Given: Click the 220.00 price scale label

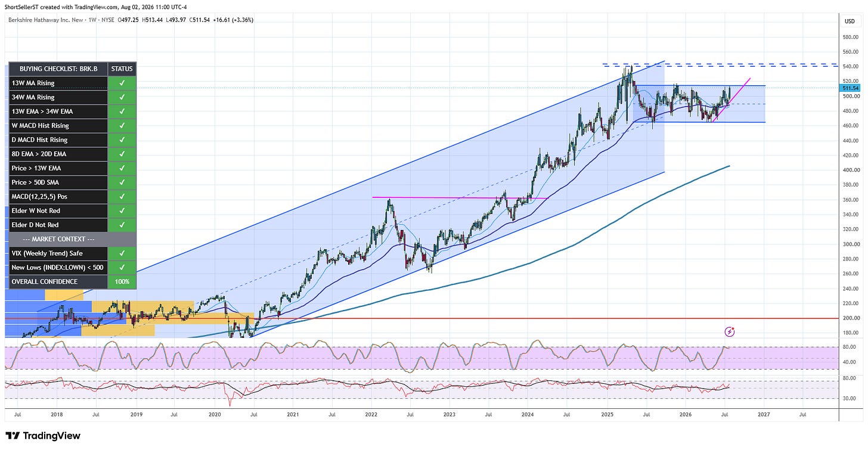Looking at the screenshot, I should 850,303.
